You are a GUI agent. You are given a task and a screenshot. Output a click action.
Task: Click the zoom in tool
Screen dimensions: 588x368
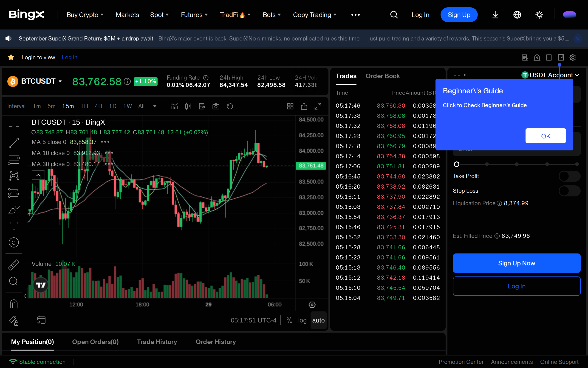tap(13, 281)
